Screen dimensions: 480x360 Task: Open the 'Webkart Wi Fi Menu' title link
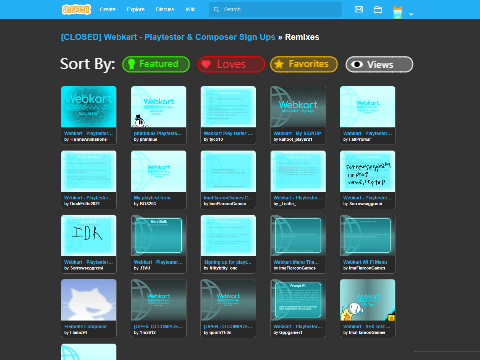(x=365, y=262)
